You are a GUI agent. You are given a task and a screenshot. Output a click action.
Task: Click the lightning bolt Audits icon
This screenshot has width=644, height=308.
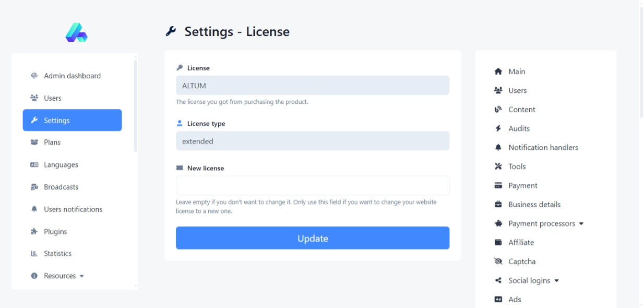498,128
